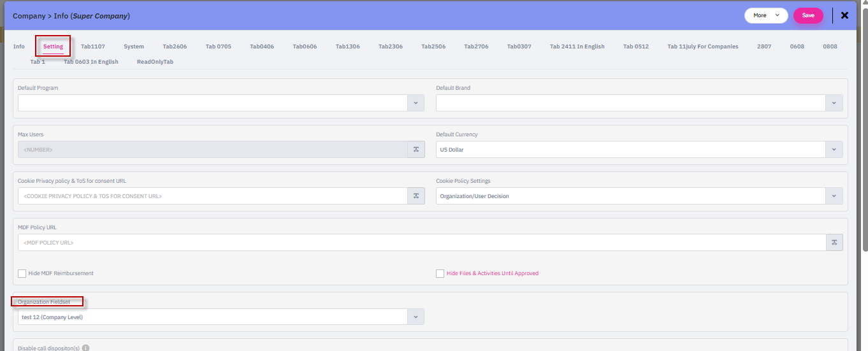
Task: Go to Tab 2411 In English
Action: pos(577,47)
